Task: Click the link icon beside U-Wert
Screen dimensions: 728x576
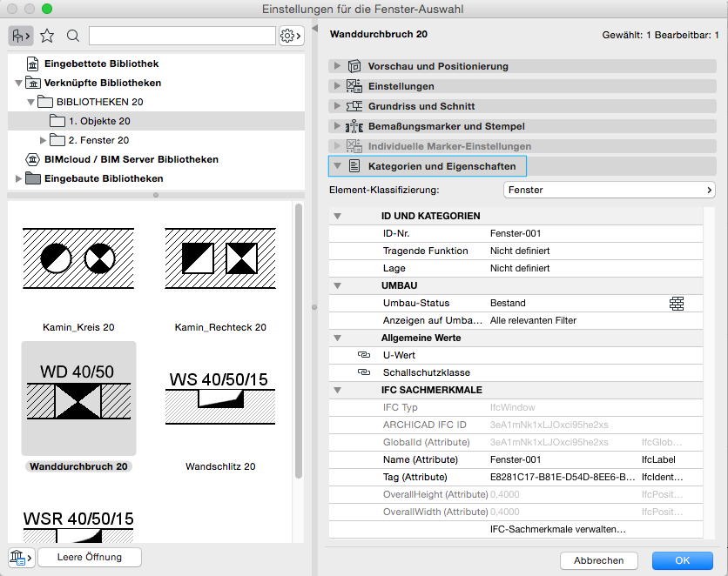Action: (364, 355)
